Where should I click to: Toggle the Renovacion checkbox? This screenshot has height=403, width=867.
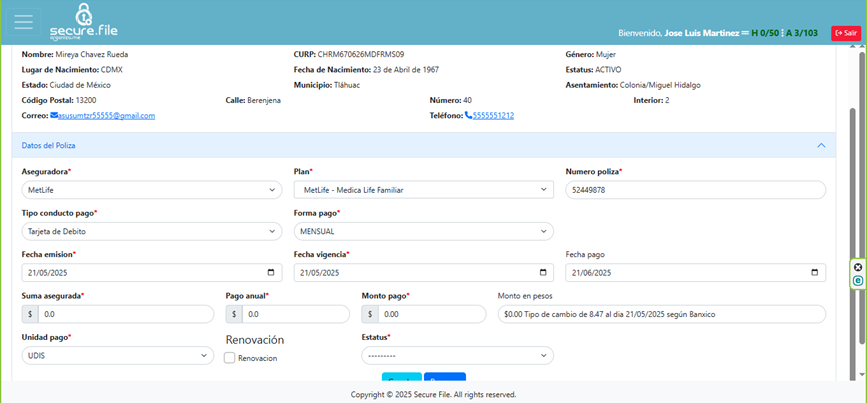230,358
